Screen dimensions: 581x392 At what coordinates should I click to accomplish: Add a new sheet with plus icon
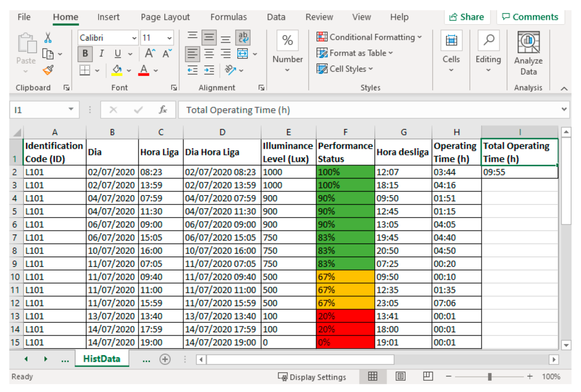tap(165, 359)
